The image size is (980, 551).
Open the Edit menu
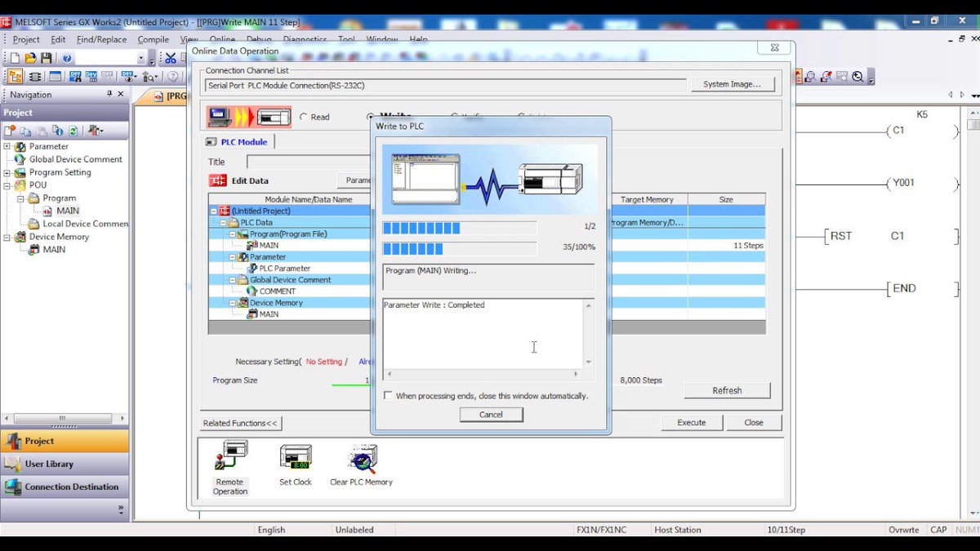(58, 39)
